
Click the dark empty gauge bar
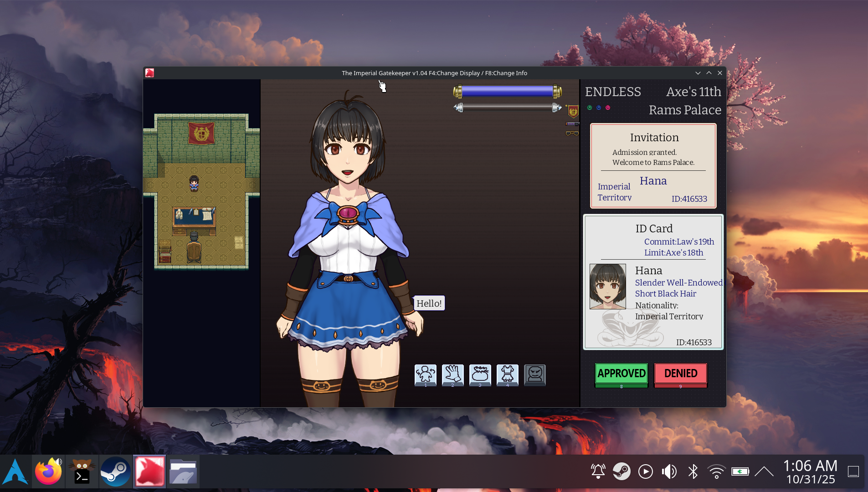pyautogui.click(x=508, y=108)
